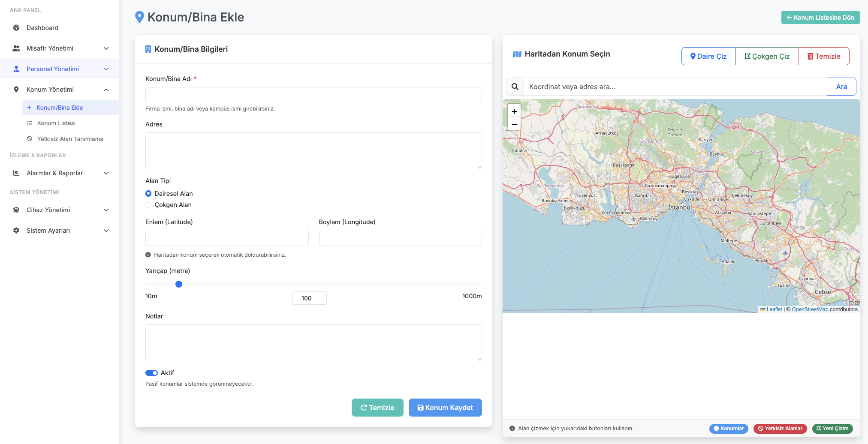Open the Konum/Bina Ekle submenu item
This screenshot has width=868, height=444.
pos(70,108)
